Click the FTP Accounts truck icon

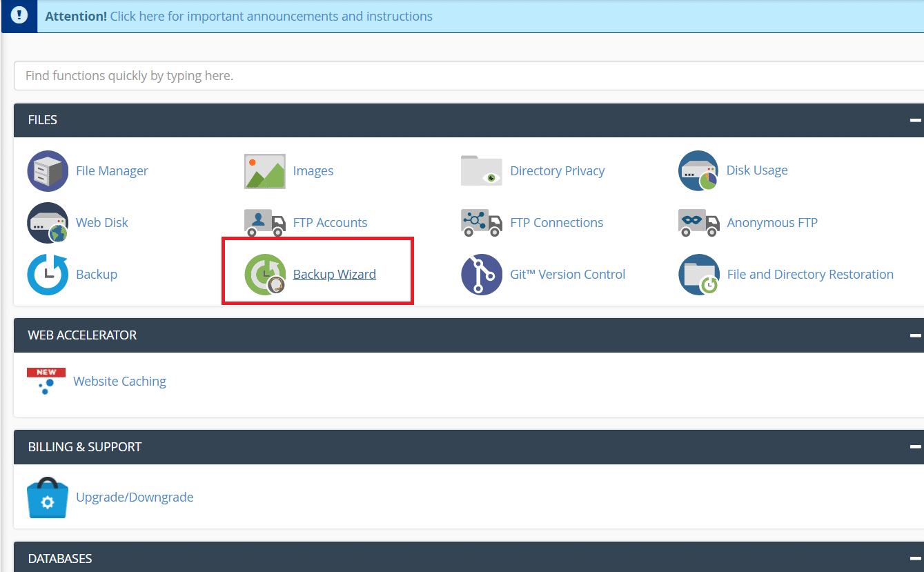[265, 223]
